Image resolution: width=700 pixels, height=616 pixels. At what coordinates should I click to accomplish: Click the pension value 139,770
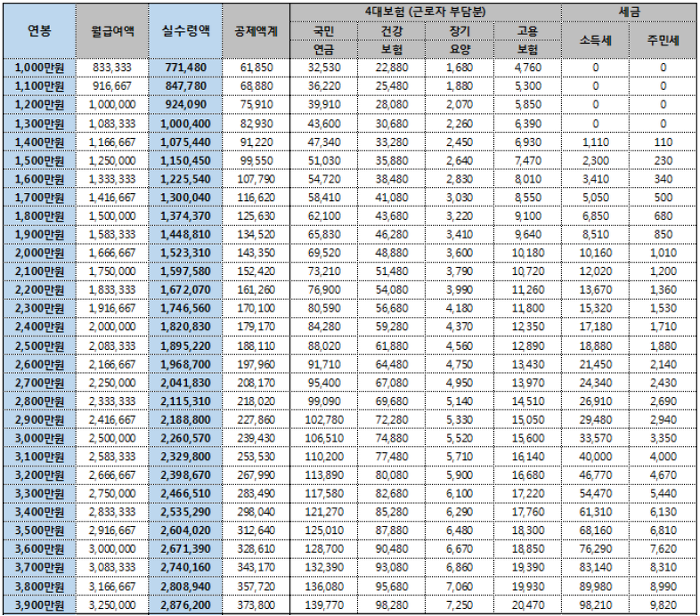324,606
